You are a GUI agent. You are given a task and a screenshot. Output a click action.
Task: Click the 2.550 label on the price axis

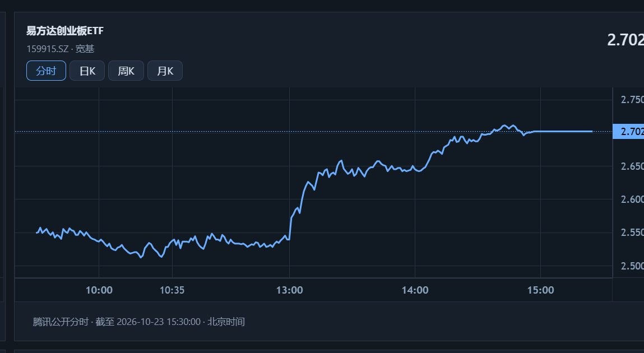click(632, 233)
